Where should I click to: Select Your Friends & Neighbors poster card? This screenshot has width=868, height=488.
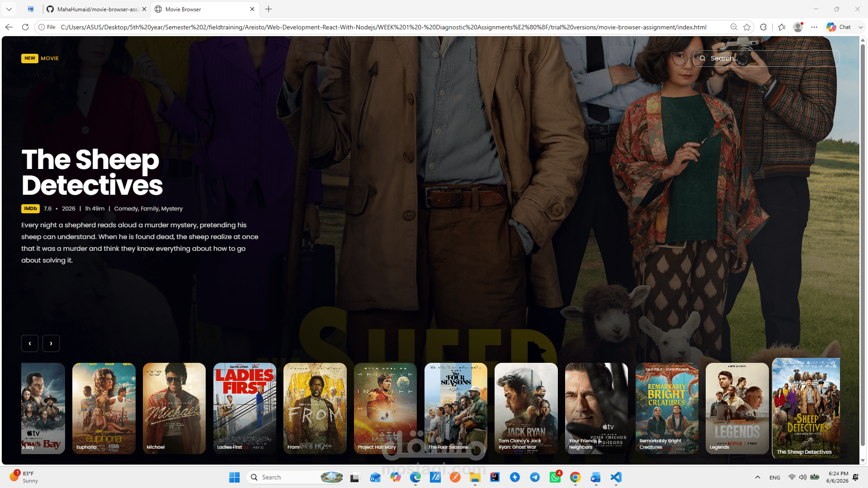(x=596, y=408)
